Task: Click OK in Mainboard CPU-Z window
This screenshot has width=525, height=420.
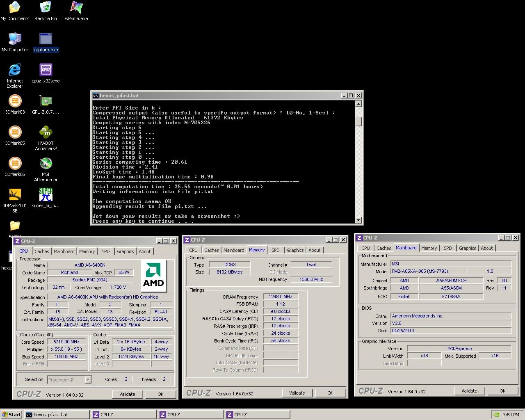Action: [x=502, y=391]
